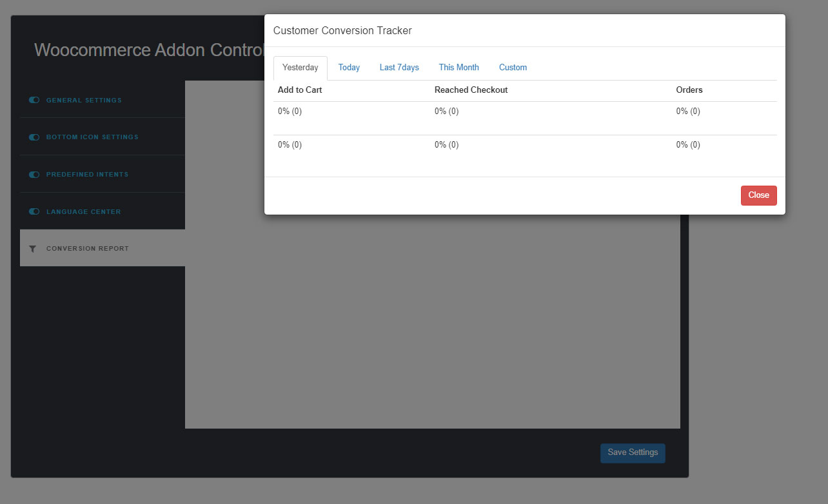The height and width of the screenshot is (504, 828).
Task: Open the This Month tab
Action: tap(459, 68)
